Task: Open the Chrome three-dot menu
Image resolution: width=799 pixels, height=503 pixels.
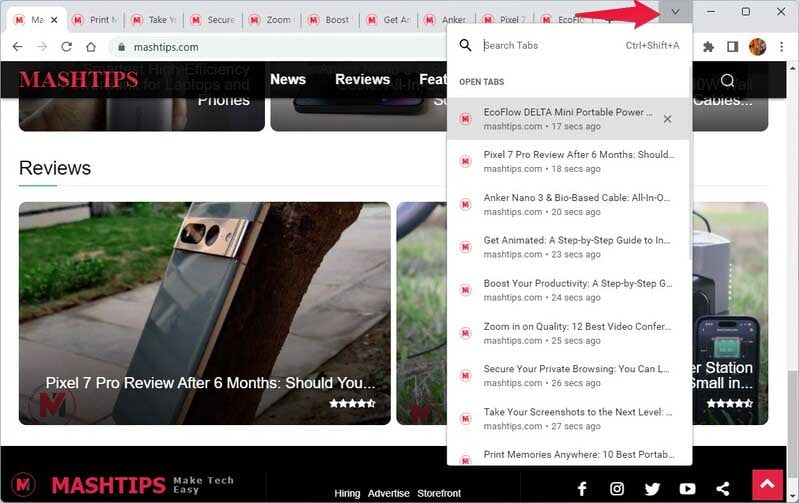Action: point(781,47)
